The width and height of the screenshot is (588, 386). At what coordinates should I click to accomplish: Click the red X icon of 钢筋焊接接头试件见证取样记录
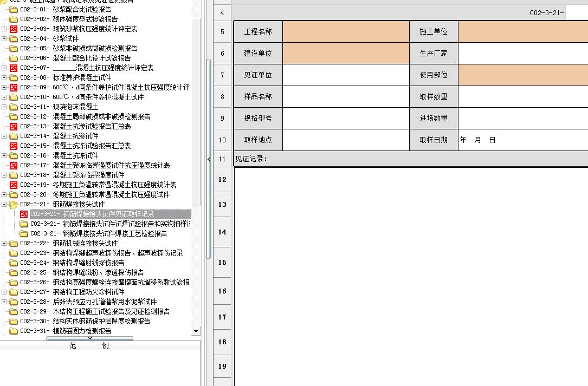(24, 214)
